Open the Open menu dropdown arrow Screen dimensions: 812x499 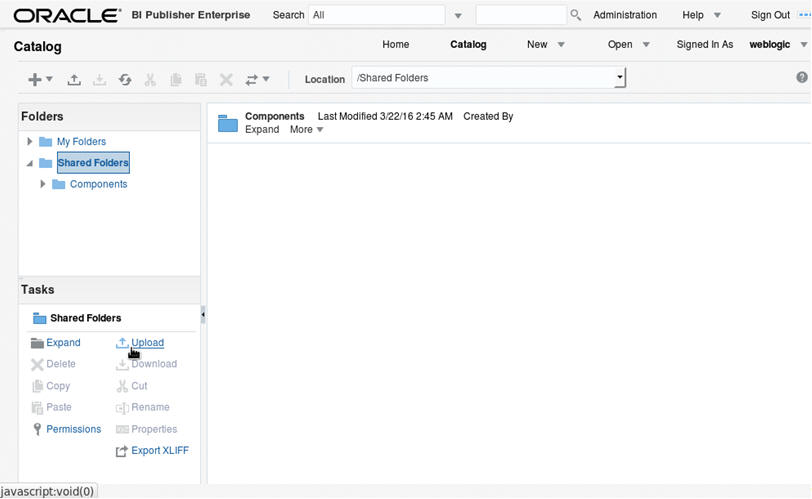(x=646, y=45)
